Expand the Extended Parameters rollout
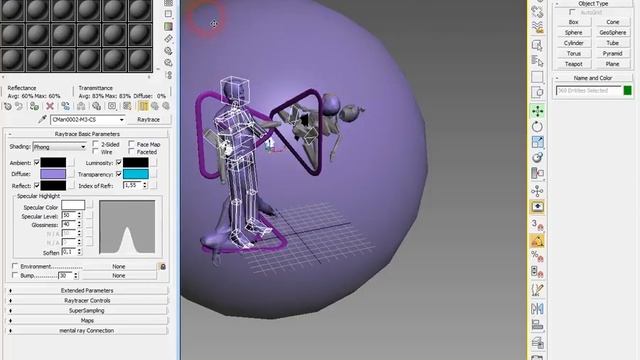Image resolution: width=640 pixels, height=360 pixels. pyautogui.click(x=87, y=291)
